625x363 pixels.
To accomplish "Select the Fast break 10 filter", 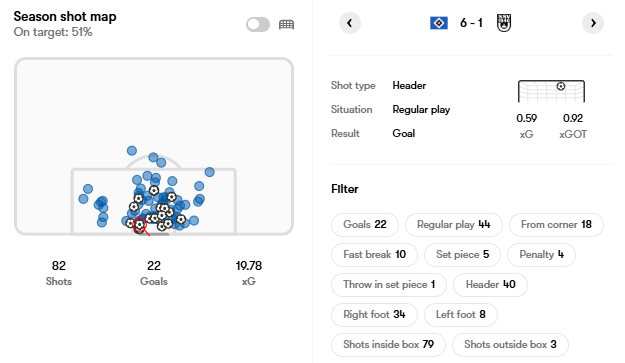I will click(x=374, y=255).
